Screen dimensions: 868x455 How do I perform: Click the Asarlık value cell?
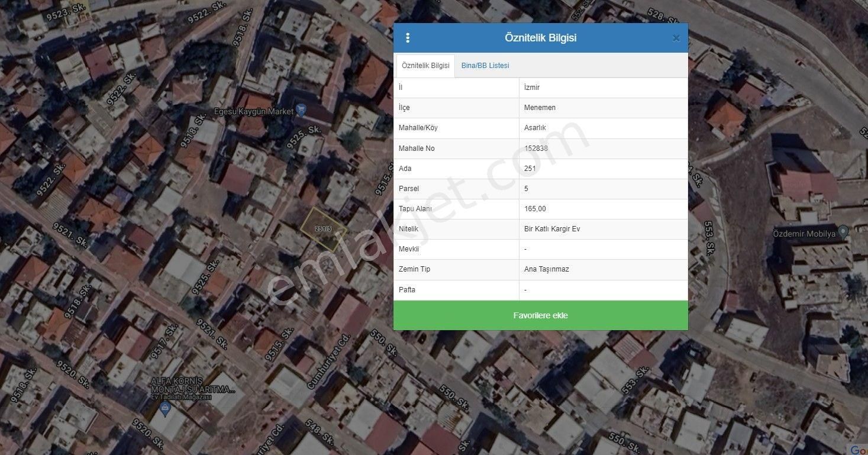tap(604, 128)
